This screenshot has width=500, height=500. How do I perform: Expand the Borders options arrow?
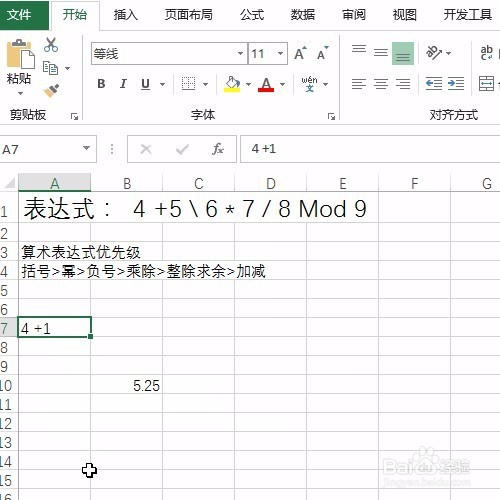tap(205, 84)
